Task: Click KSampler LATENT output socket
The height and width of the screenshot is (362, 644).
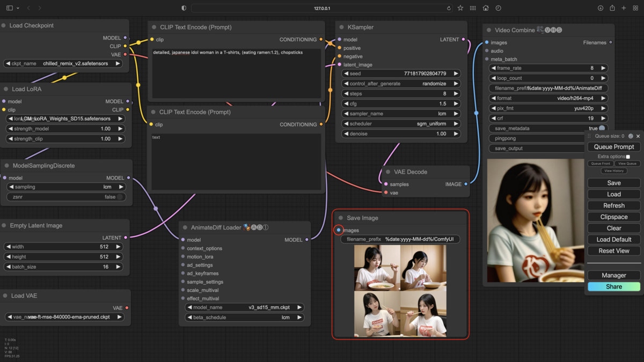Action: pos(464,39)
